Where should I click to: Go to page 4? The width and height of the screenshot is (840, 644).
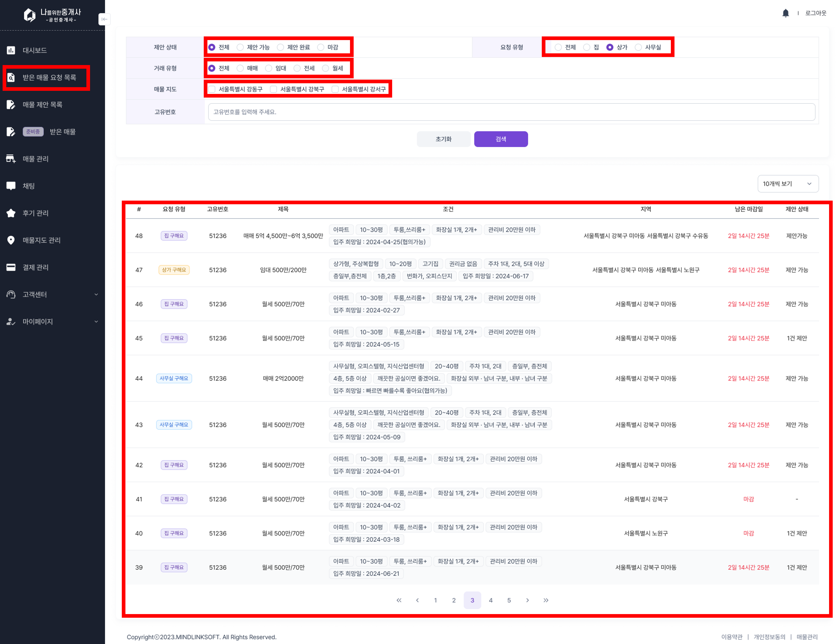coord(491,600)
